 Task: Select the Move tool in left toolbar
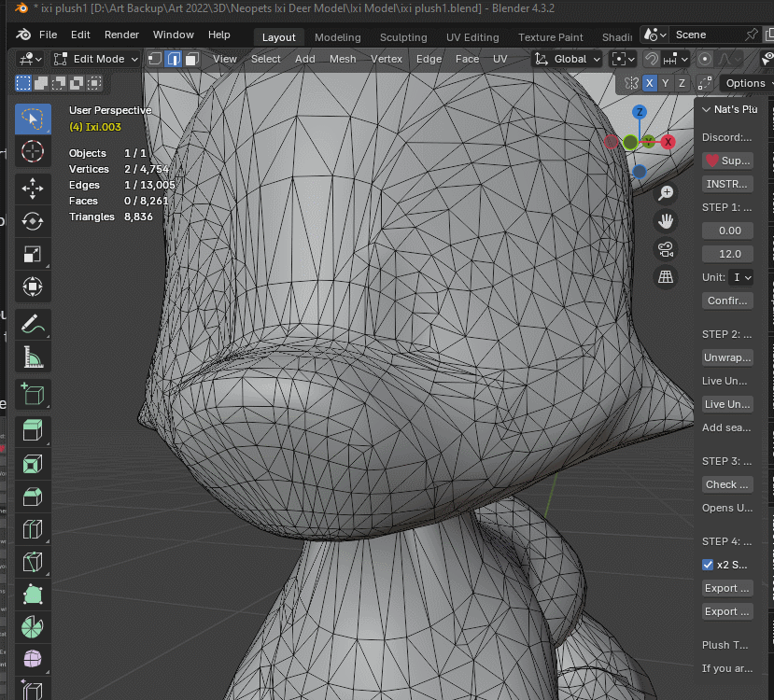click(x=33, y=189)
